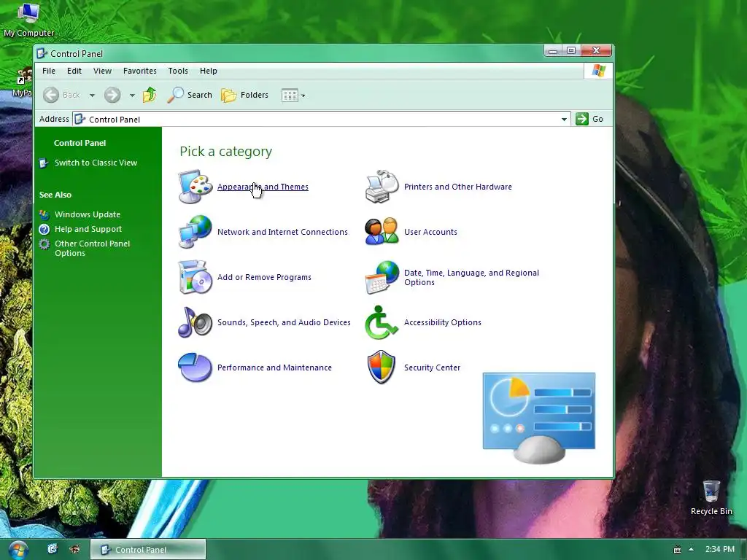This screenshot has height=560, width=747.
Task: Expand the Forward history dropdown arrow
Action: click(132, 96)
